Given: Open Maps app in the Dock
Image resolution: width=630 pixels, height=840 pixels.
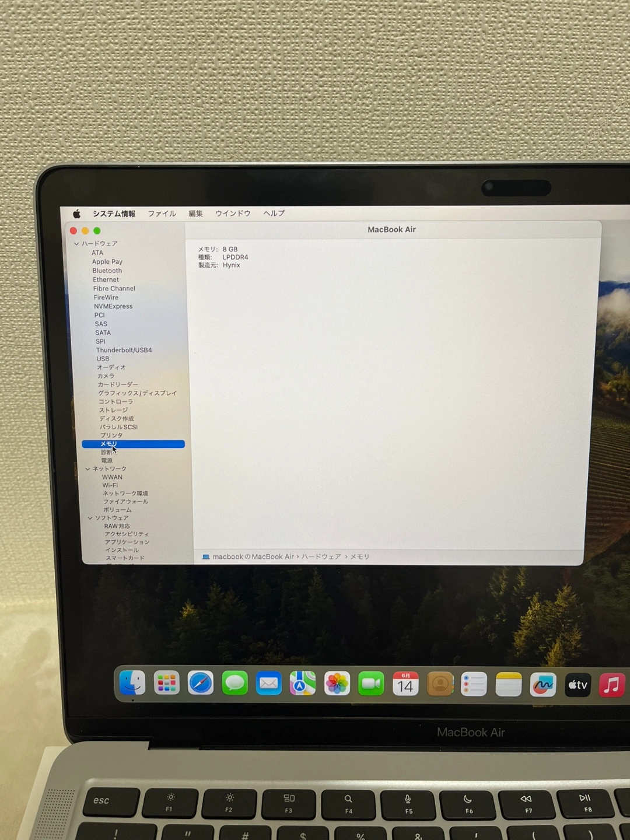Looking at the screenshot, I should pos(303,684).
